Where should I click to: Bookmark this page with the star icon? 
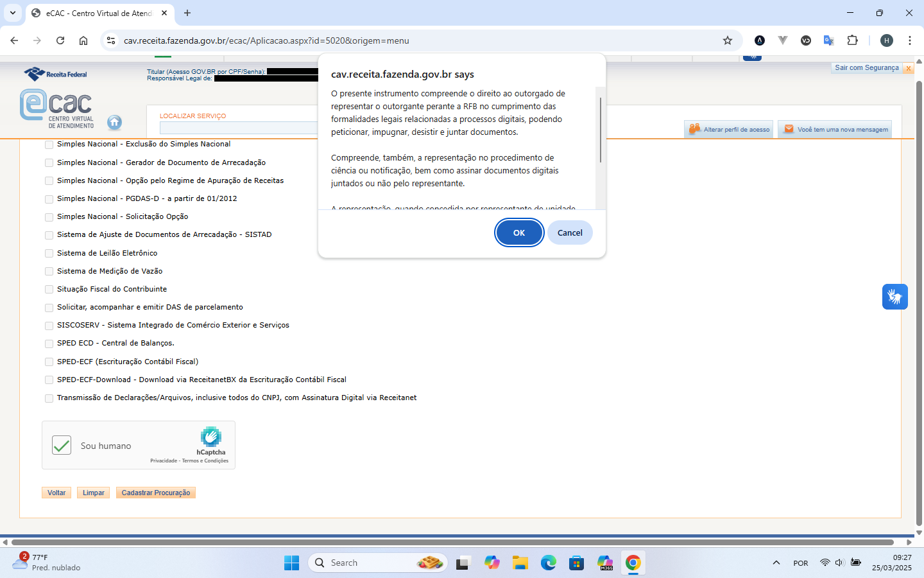pos(728,40)
